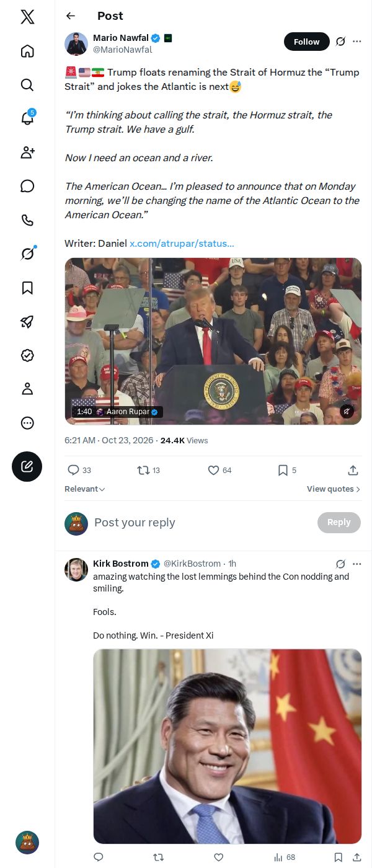The width and height of the screenshot is (372, 868).
Task: Open Notifications bell with badge
Action: click(x=27, y=118)
